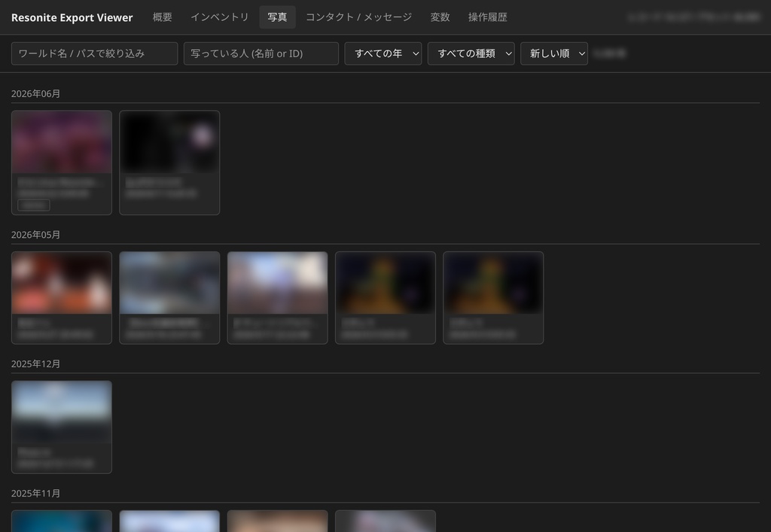771x532 pixels.
Task: Open the fifth 2026年05月 photo thumbnail
Action: tap(493, 284)
